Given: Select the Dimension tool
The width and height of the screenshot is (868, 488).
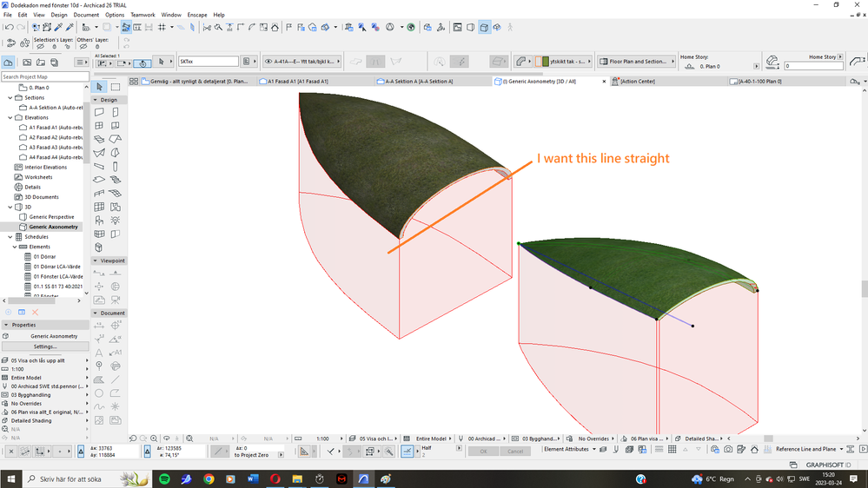Looking at the screenshot, I should [x=99, y=326].
